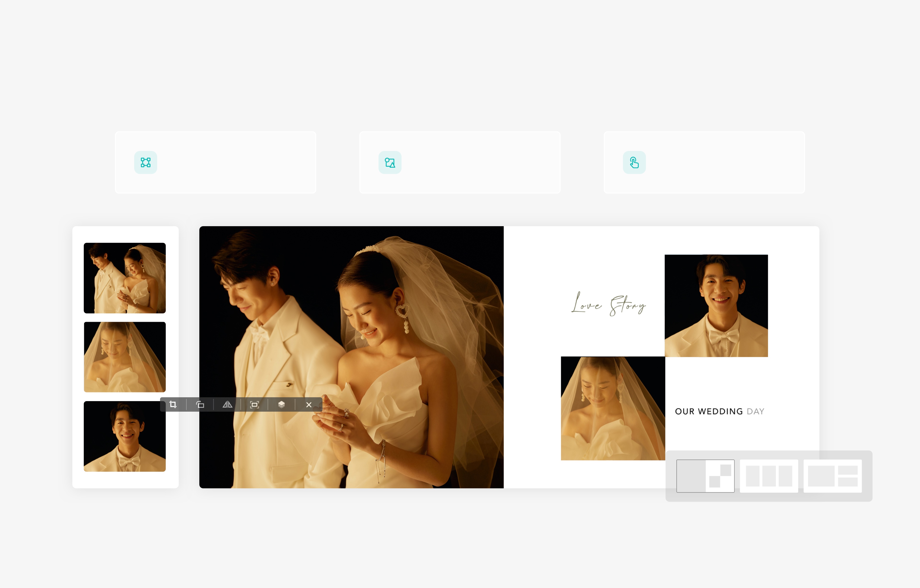Select the large-left two-stacked layout template
This screenshot has height=588, width=920.
coord(833,476)
